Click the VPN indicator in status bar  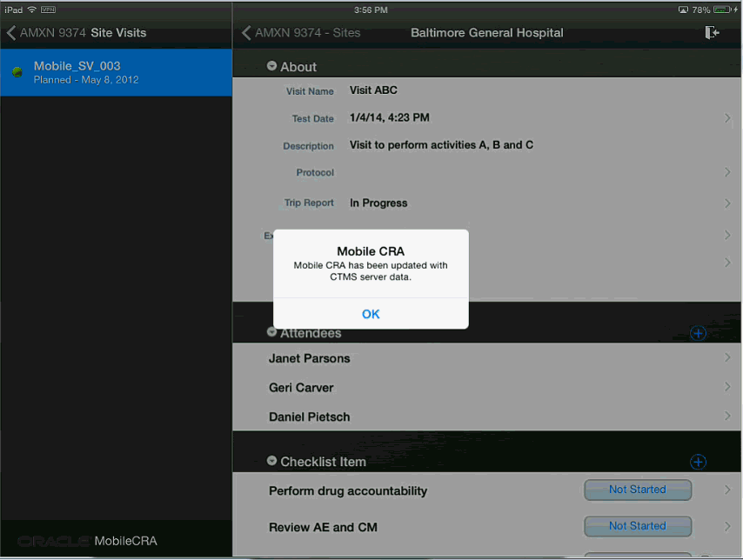pyautogui.click(x=49, y=10)
